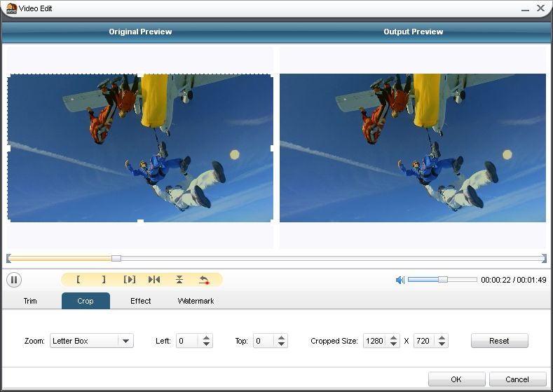Click the left-middle crop handle
Viewport: 553px width, 392px height.
click(8, 148)
